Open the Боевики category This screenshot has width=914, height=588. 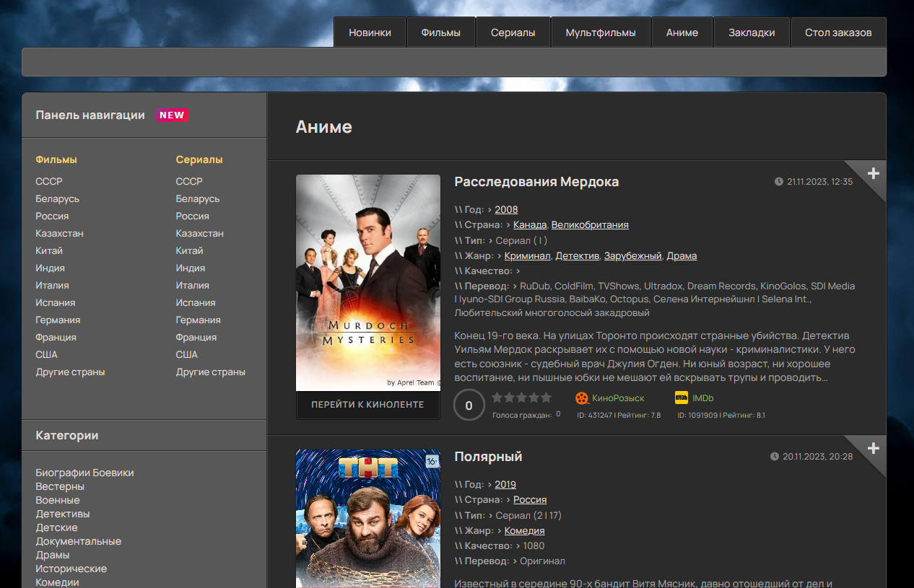113,473
